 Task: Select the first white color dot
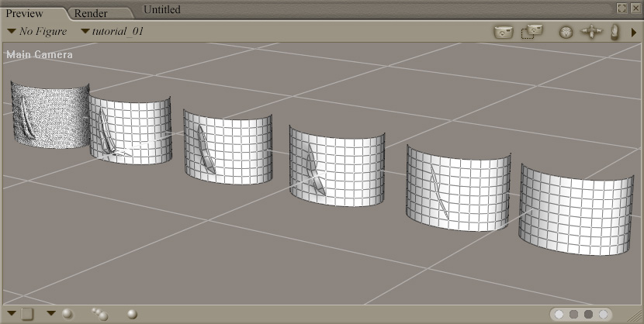click(559, 315)
